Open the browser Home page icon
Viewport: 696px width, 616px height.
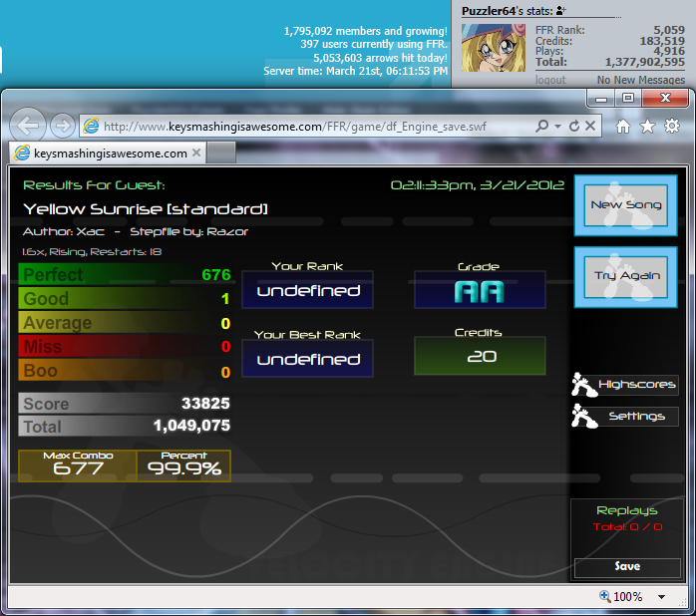coord(623,127)
